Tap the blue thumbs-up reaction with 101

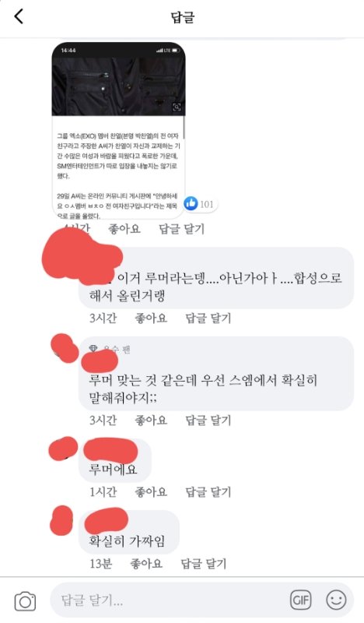200,204
